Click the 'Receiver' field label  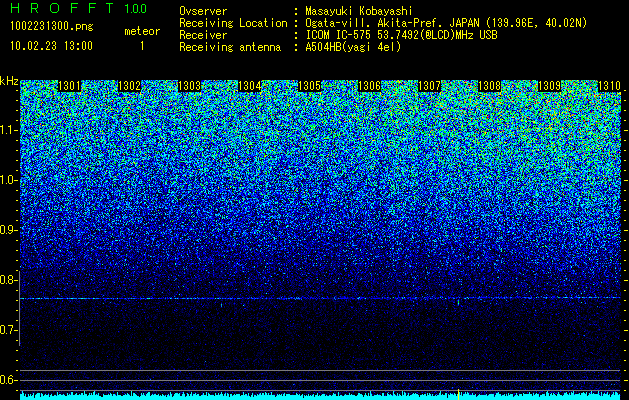pos(203,35)
